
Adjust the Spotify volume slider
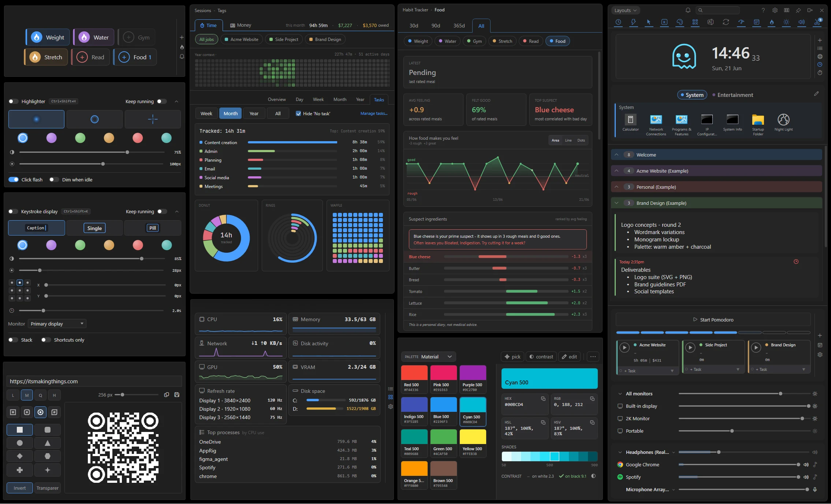coord(739,477)
